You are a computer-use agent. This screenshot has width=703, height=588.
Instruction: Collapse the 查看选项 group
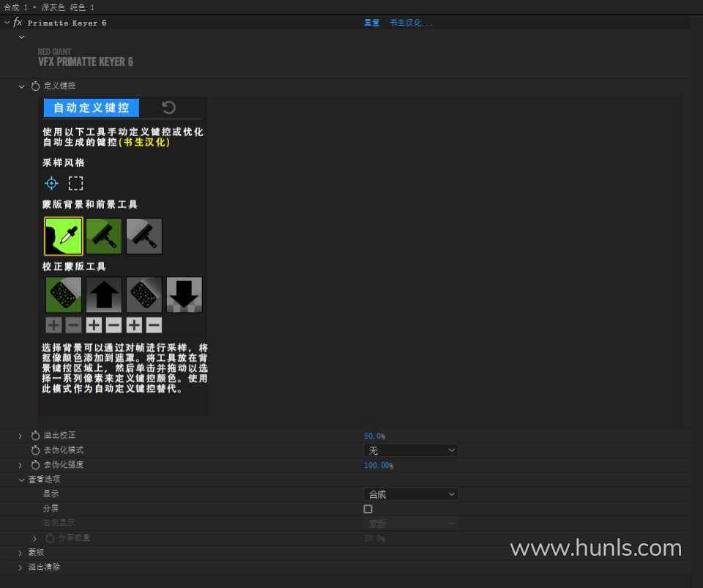point(21,480)
